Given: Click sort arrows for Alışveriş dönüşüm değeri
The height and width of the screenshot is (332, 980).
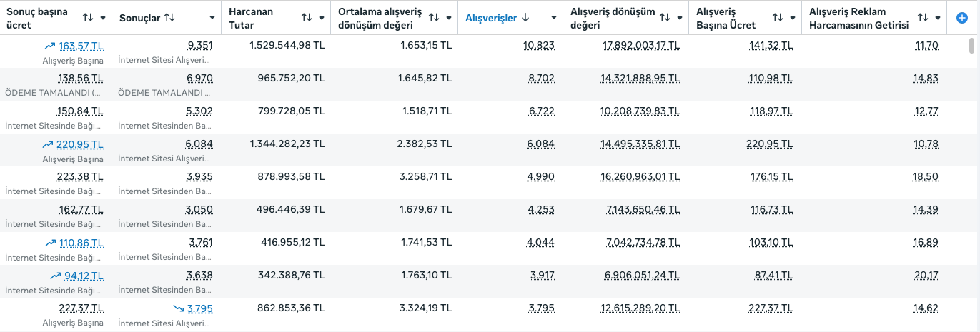Looking at the screenshot, I should (x=665, y=17).
